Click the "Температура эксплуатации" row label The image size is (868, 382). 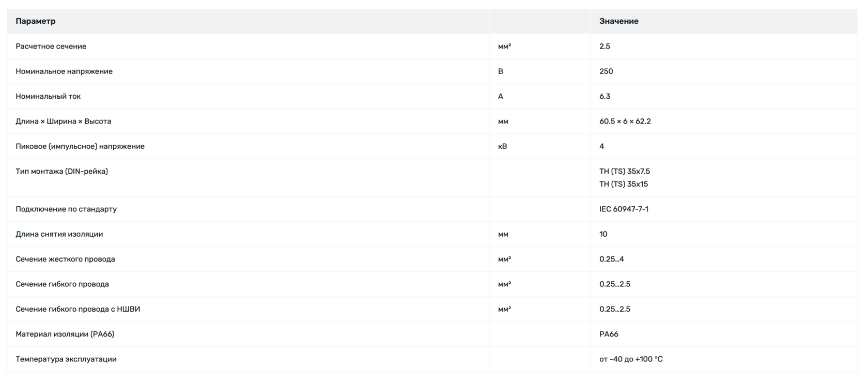click(x=66, y=359)
